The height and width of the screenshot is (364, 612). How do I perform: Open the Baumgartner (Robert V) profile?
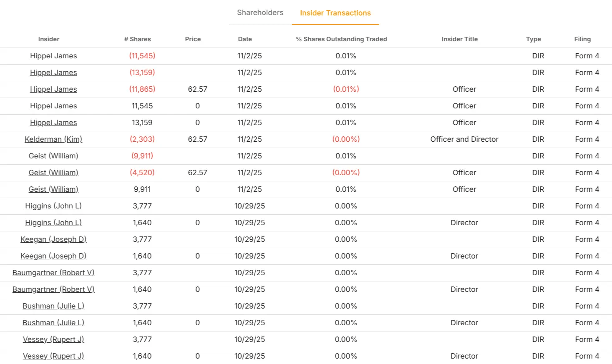click(x=53, y=272)
